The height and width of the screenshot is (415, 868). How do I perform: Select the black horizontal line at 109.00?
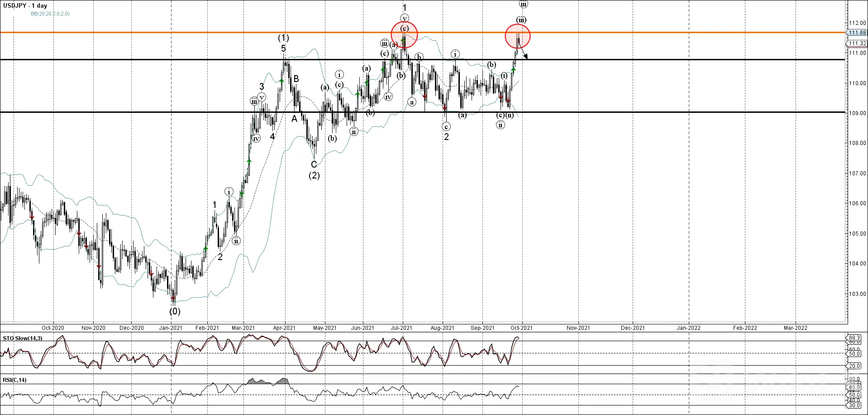(x=423, y=112)
